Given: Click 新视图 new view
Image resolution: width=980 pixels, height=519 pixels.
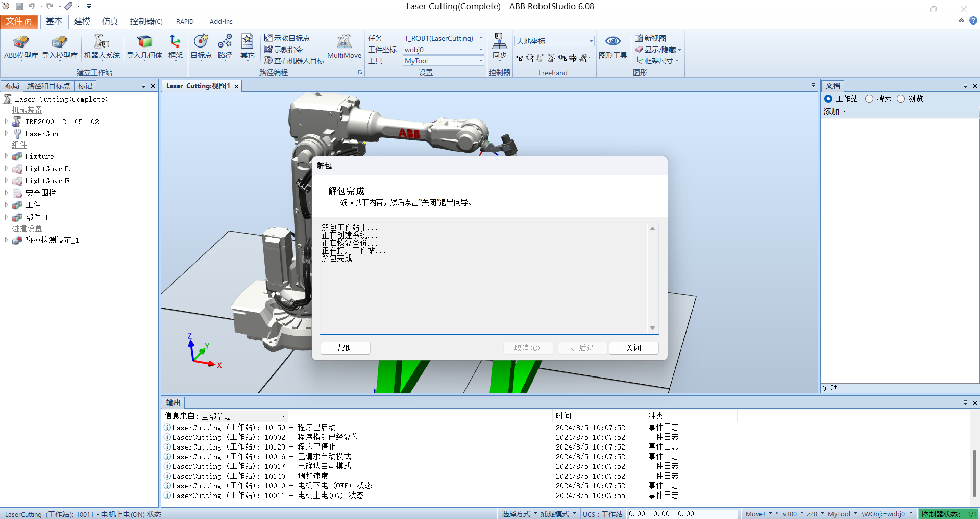Looking at the screenshot, I should coord(650,38).
